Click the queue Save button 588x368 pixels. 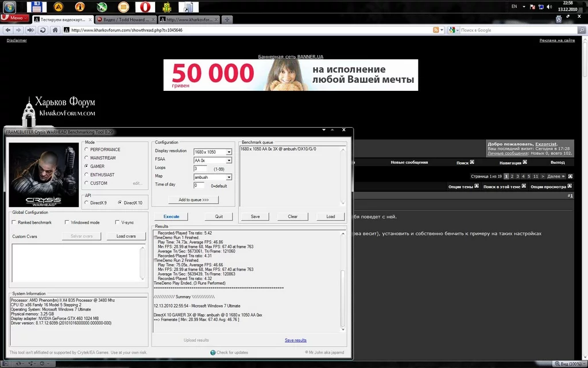(x=256, y=217)
